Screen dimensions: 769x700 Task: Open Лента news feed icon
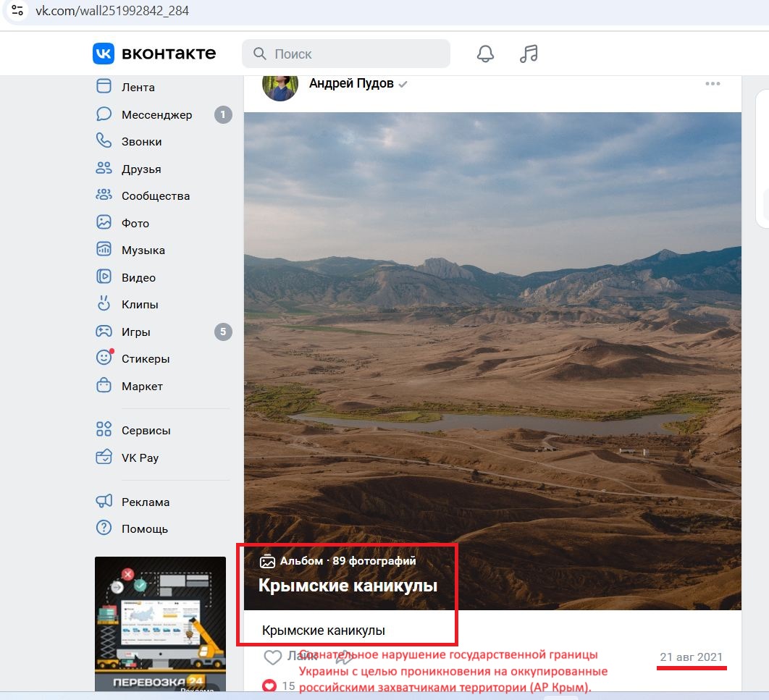[104, 86]
